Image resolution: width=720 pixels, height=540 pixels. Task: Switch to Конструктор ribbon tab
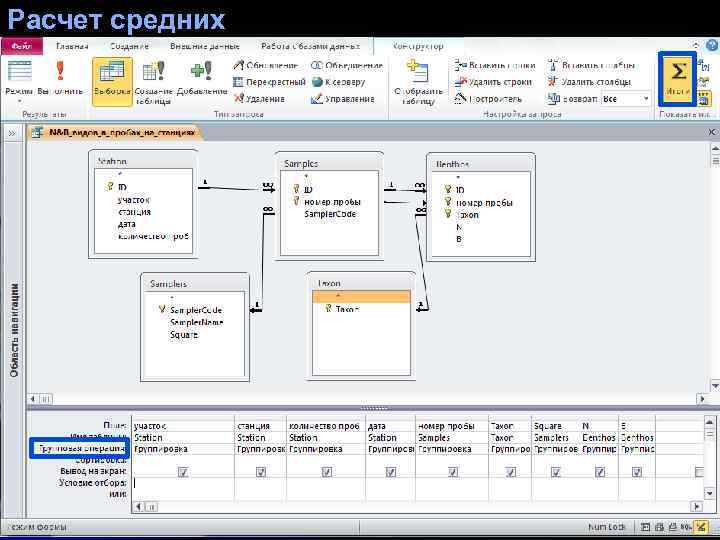point(418,46)
